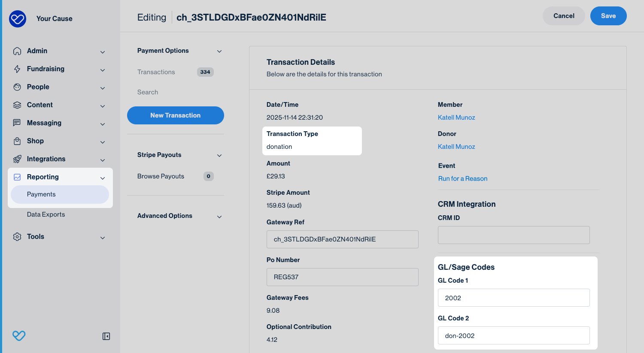
Task: Click the Content layers icon
Action: [x=17, y=105]
